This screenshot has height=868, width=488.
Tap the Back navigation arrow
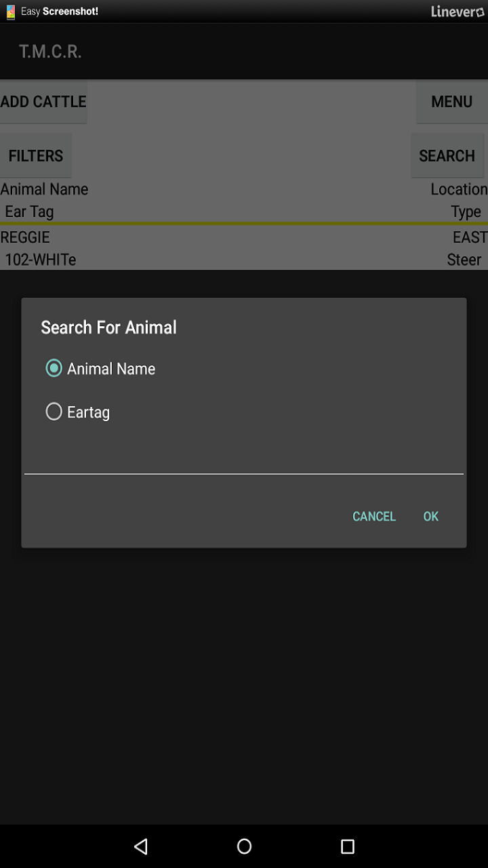141,846
